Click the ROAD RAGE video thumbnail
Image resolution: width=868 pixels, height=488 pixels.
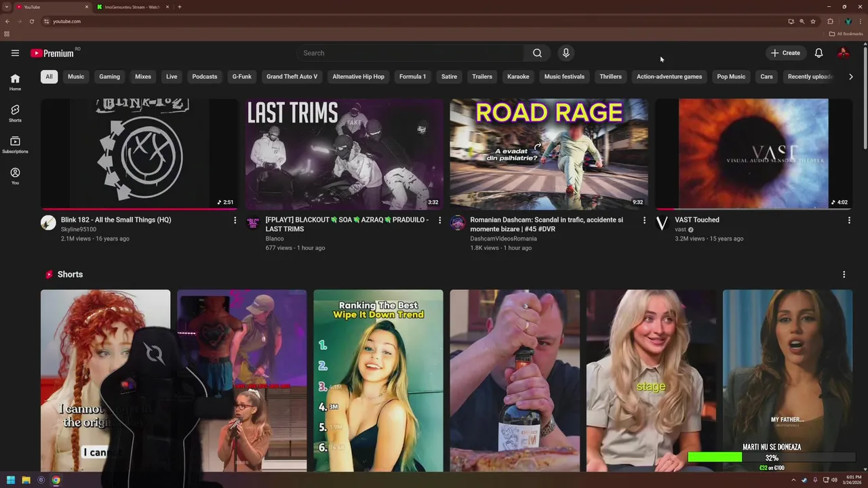click(549, 154)
